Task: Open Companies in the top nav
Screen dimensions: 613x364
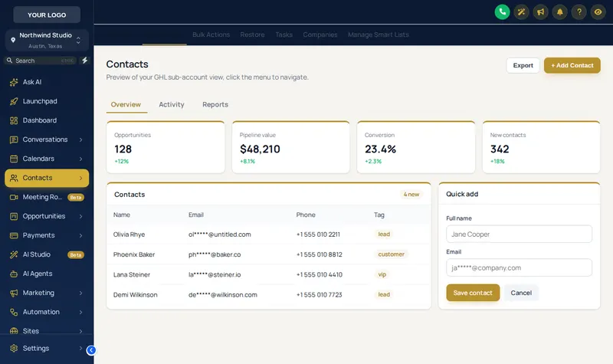Action: pyautogui.click(x=320, y=34)
